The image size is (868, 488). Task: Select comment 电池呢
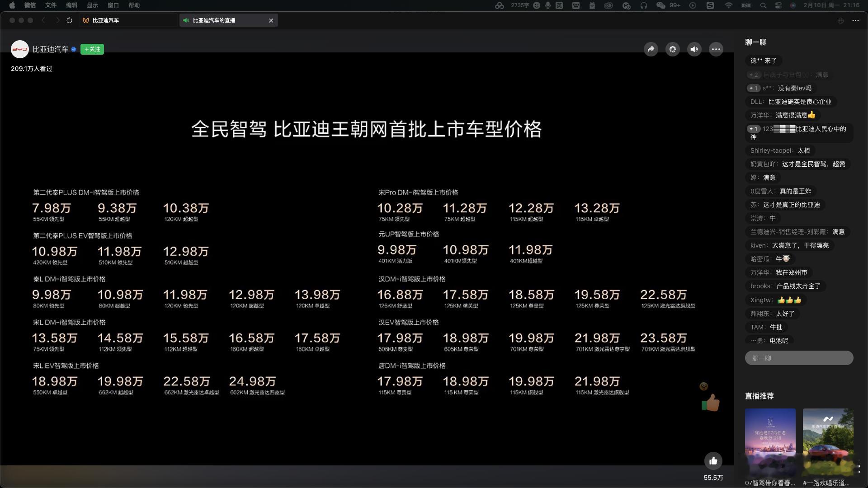coord(769,340)
